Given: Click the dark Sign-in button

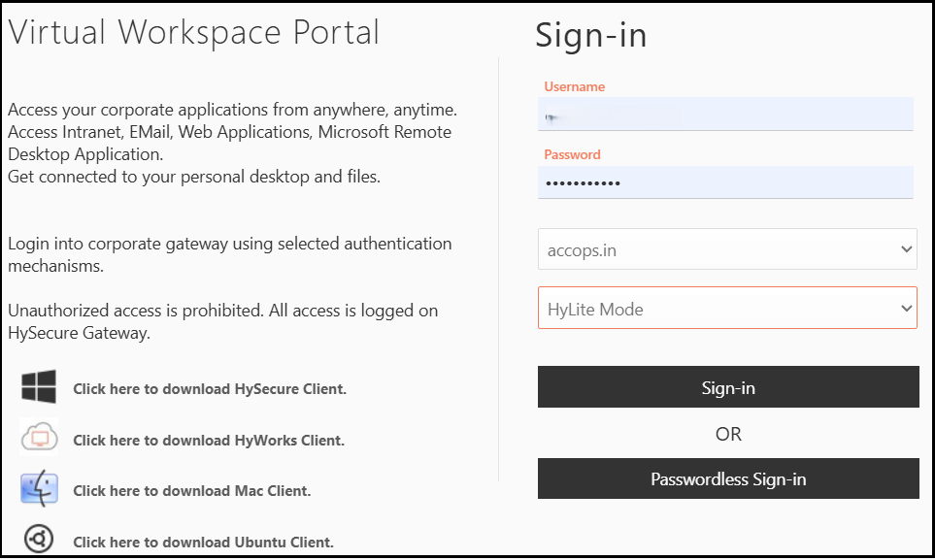Looking at the screenshot, I should [x=728, y=387].
